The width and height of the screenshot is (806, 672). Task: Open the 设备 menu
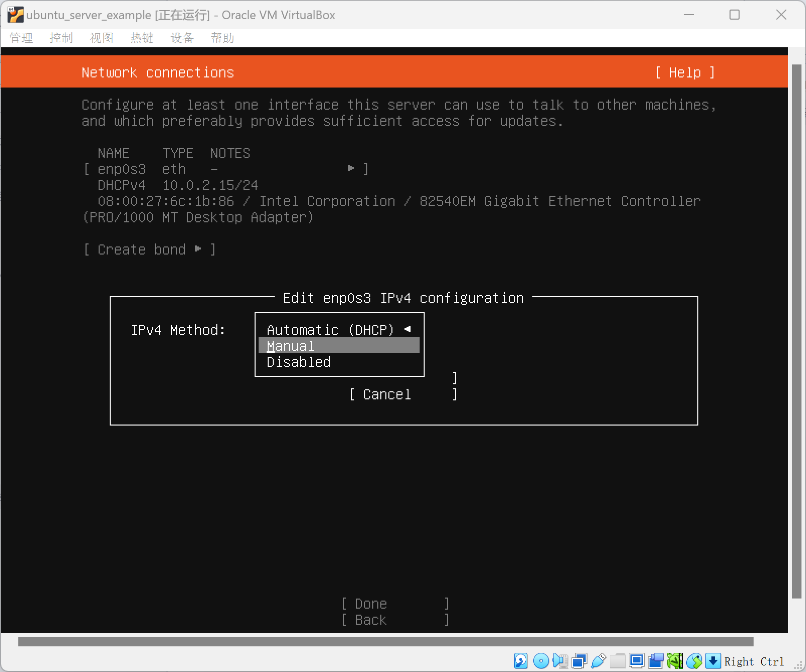182,38
